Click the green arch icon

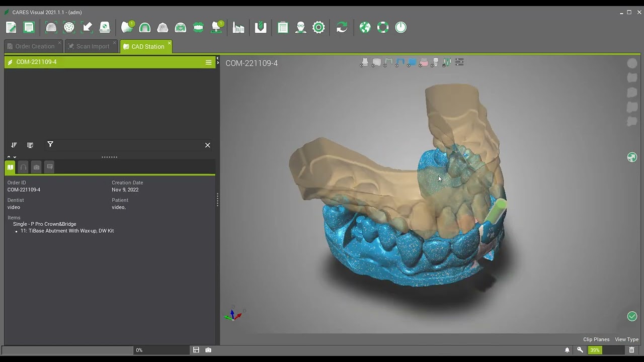click(145, 27)
